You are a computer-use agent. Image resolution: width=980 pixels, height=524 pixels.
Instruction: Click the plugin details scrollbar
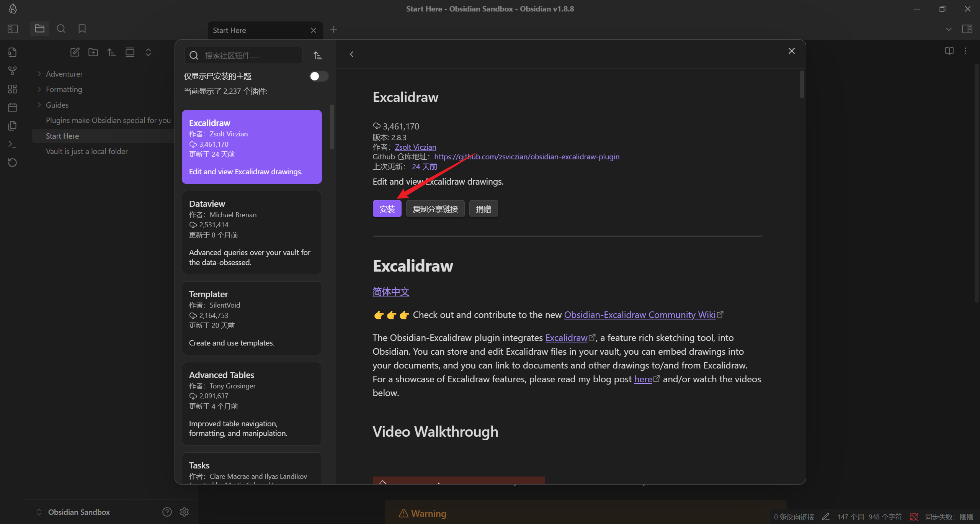[x=802, y=84]
